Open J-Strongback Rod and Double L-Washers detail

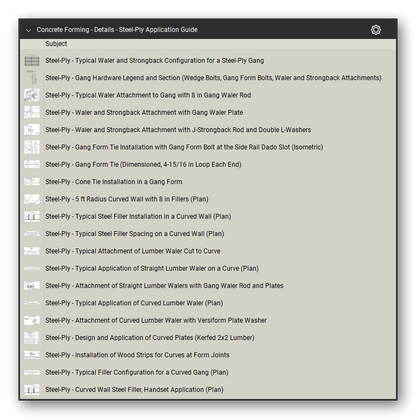(x=178, y=130)
